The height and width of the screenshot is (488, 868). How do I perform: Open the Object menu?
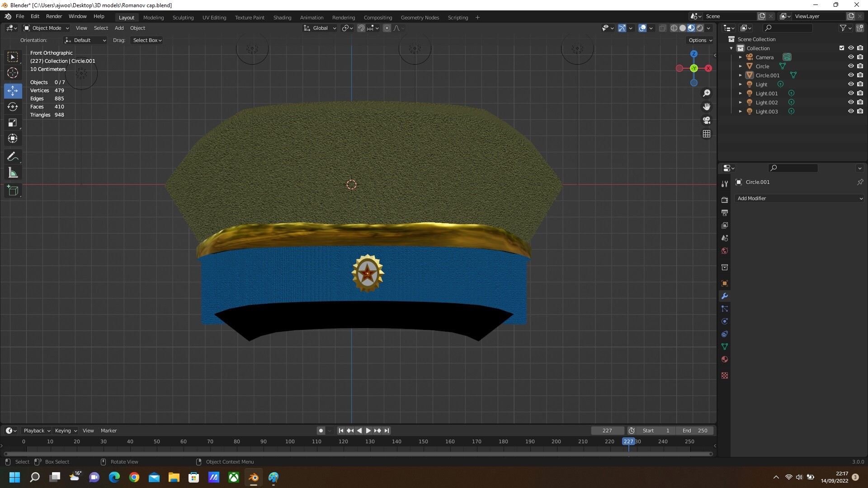coord(137,28)
